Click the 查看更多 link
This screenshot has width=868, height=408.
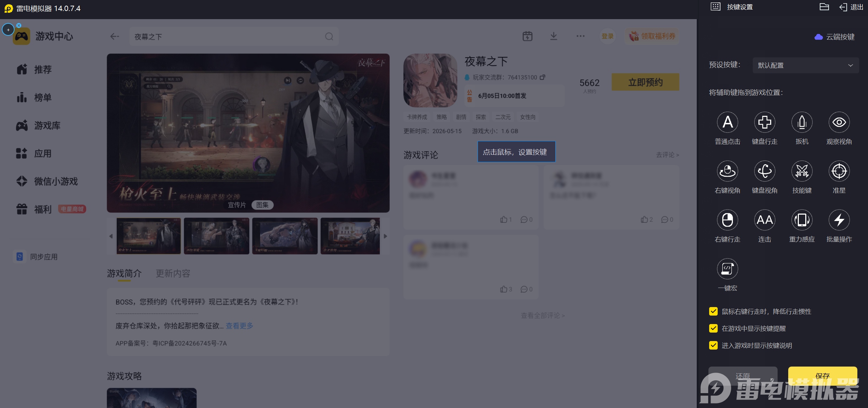pyautogui.click(x=240, y=326)
